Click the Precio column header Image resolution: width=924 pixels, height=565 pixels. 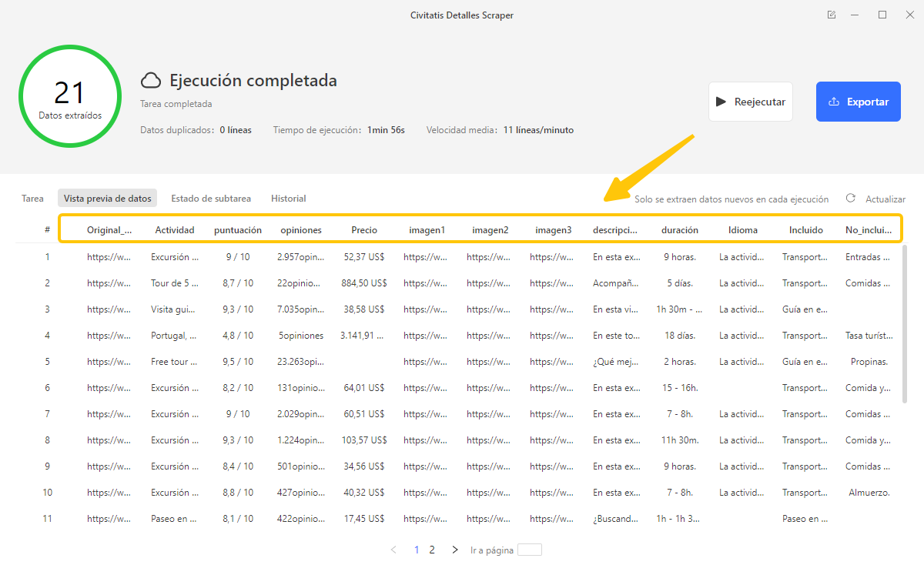pos(364,229)
